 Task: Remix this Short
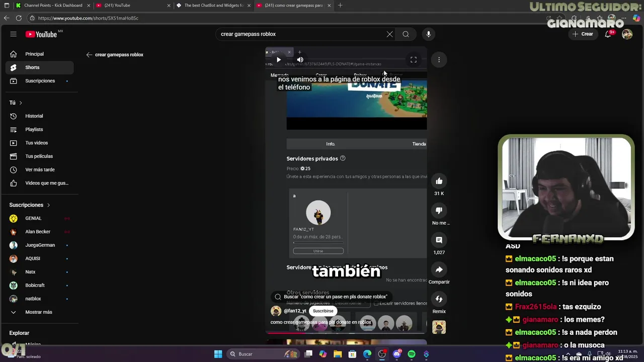point(439,299)
